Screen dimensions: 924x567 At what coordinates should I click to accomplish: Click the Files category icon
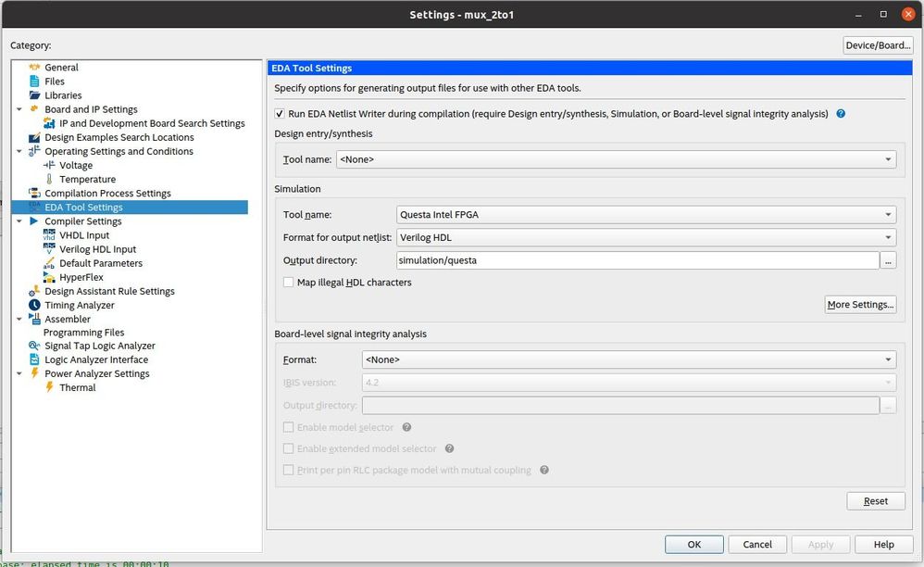pos(35,82)
